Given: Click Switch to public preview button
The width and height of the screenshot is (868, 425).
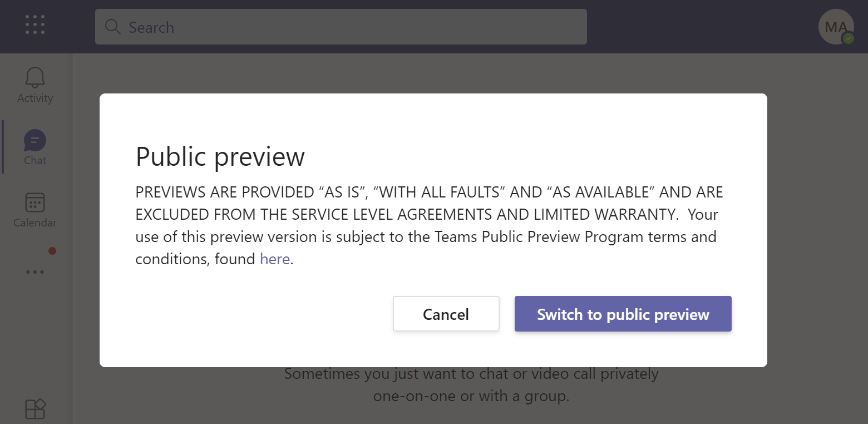Looking at the screenshot, I should tap(623, 314).
